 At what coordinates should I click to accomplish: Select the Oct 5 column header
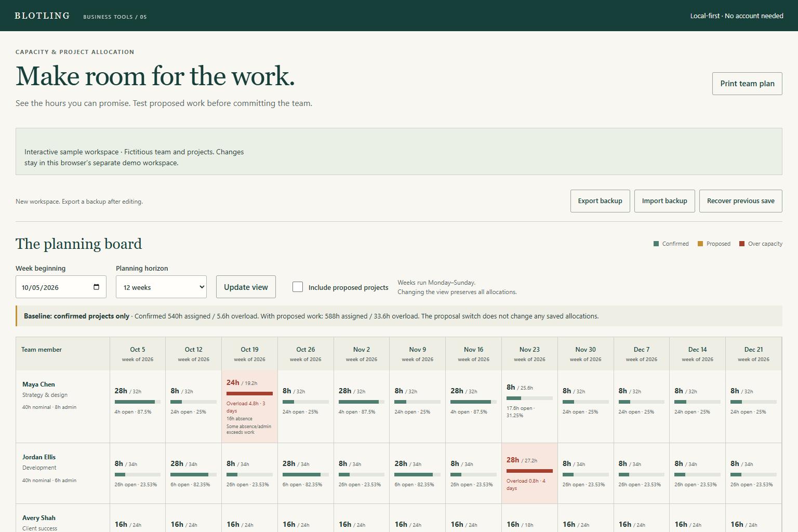[138, 354]
